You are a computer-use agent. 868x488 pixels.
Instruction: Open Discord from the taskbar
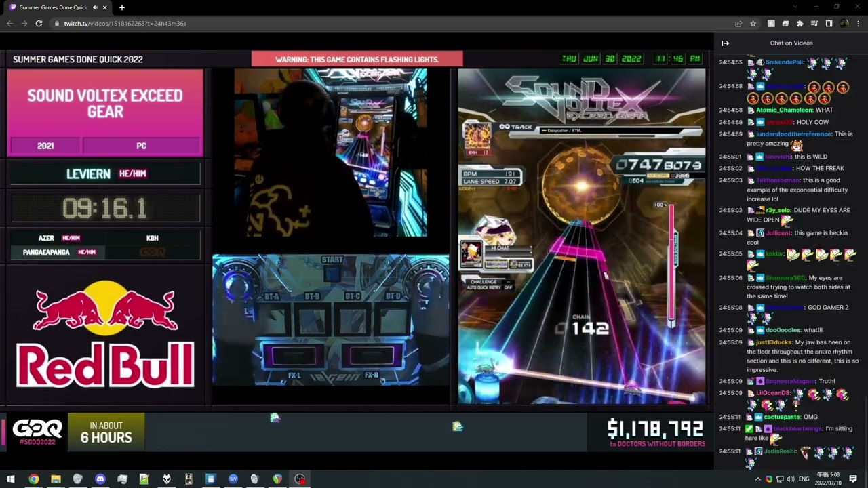tap(100, 479)
